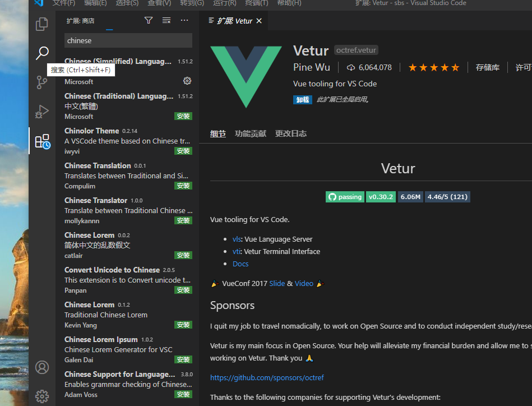Click the large Vetur logo
This screenshot has width=532, height=406.
[x=246, y=77]
